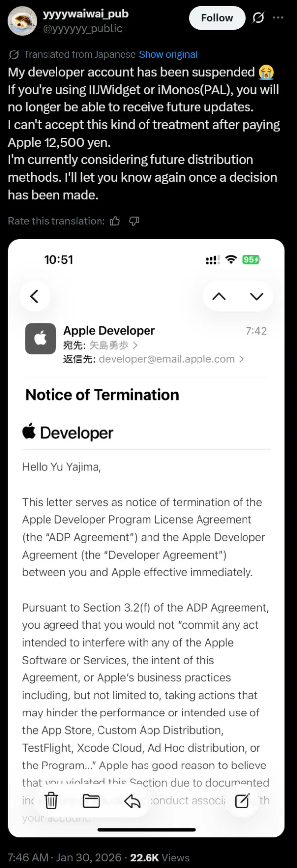Image resolution: width=297 pixels, height=868 pixels.
Task: Tap the move-to-folder icon
Action: 91,800
